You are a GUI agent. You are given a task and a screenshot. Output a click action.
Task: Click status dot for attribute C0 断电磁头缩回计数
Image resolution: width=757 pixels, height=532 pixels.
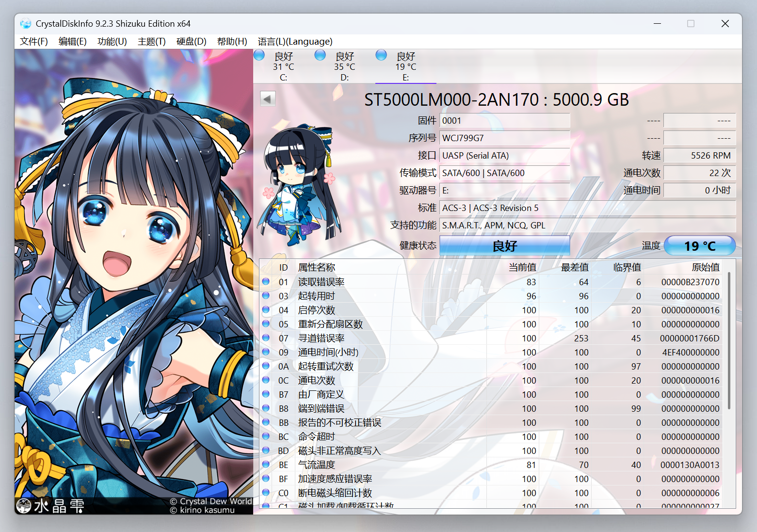coord(266,492)
